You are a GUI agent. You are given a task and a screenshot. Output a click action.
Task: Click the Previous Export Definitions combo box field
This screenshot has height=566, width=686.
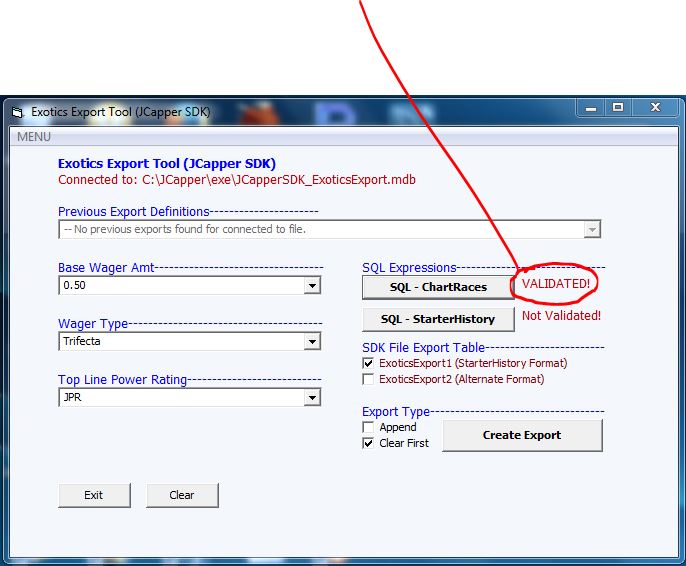click(329, 229)
